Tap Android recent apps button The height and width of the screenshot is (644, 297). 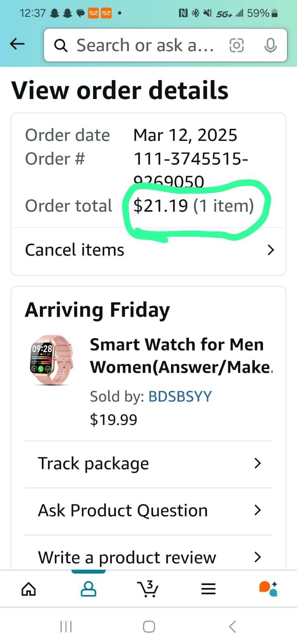pyautogui.click(x=66, y=627)
